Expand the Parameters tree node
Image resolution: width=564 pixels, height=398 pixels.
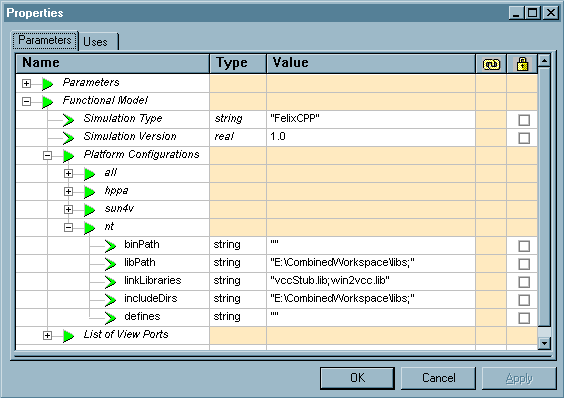tap(26, 83)
